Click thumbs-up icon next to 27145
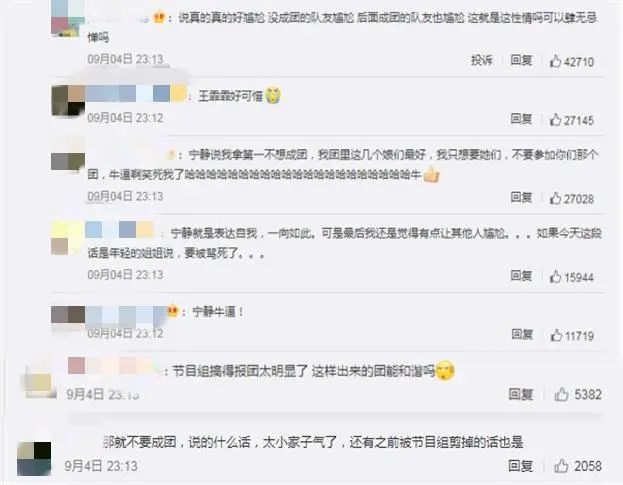This screenshot has height=485, width=623. (555, 120)
